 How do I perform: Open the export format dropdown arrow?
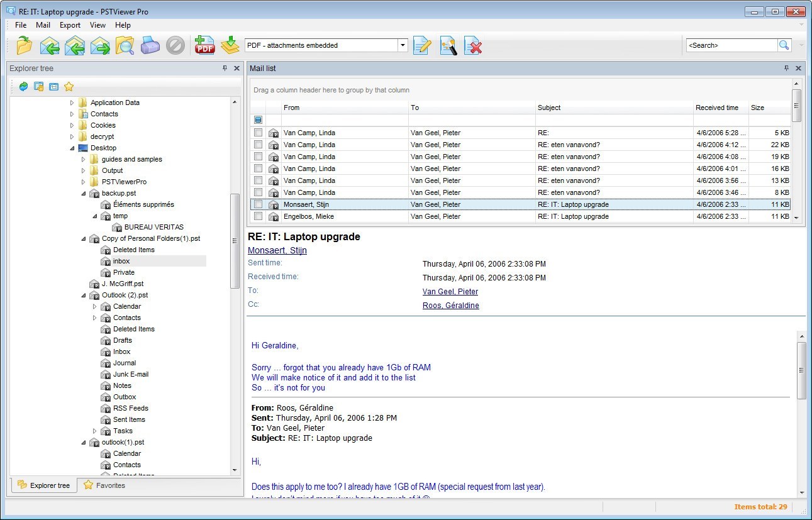403,45
